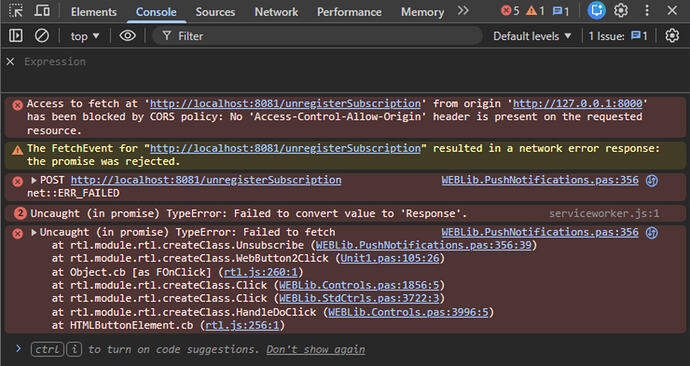Image resolution: width=690 pixels, height=366 pixels.
Task: Open DevTools settings gear in tab bar
Action: pyautogui.click(x=621, y=11)
